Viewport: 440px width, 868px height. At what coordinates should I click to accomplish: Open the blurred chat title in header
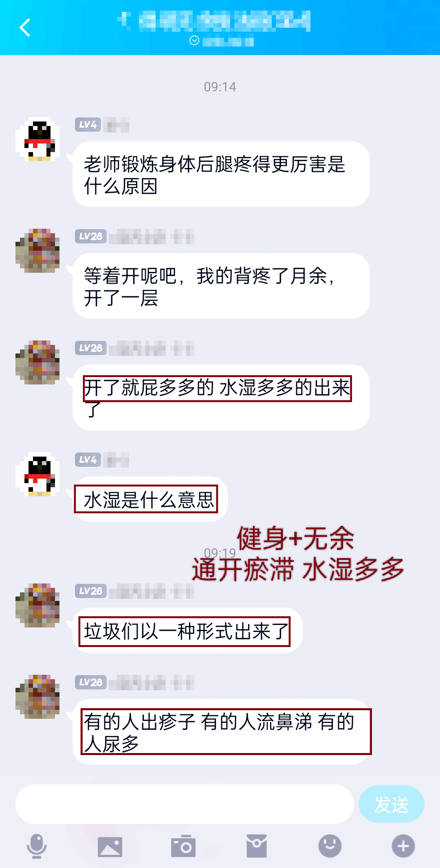pos(214,21)
